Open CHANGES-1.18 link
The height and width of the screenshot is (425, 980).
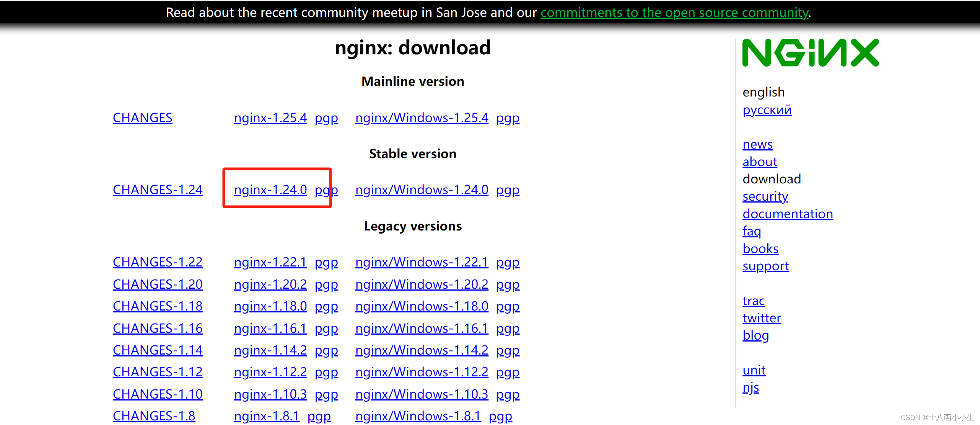158,306
